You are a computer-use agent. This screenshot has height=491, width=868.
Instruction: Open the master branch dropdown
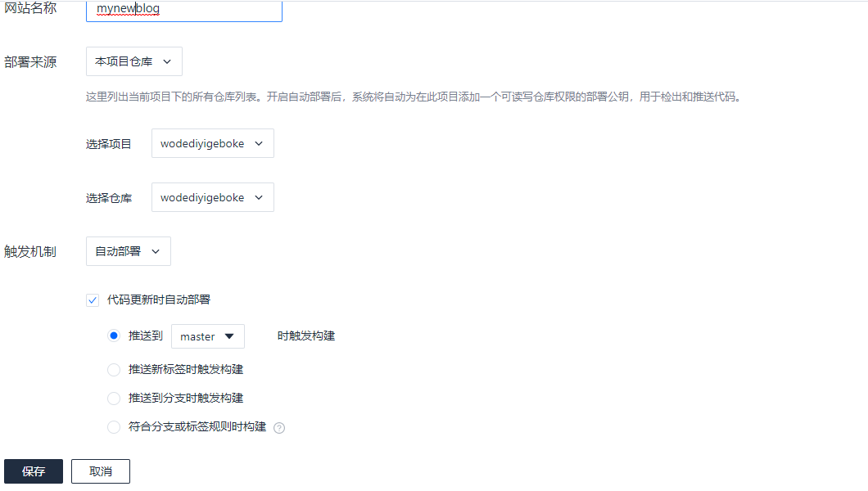208,336
